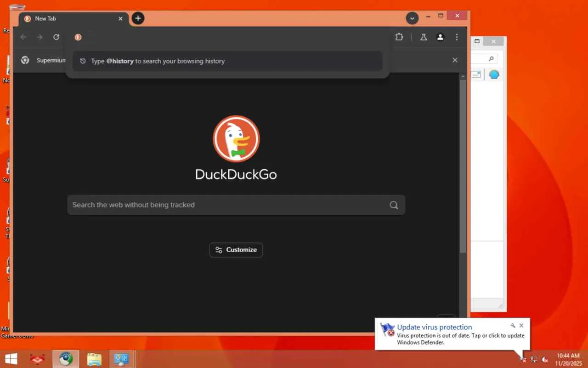Screen dimensions: 588x368
Task: Dismiss the Supermium info bar
Action: pyautogui.click(x=455, y=60)
